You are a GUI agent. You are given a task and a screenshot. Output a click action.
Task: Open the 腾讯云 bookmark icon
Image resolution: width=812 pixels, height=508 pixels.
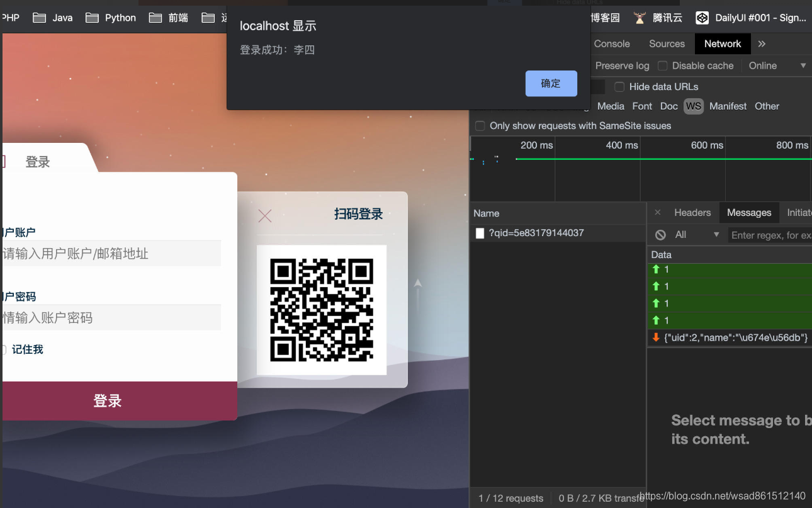pos(640,18)
